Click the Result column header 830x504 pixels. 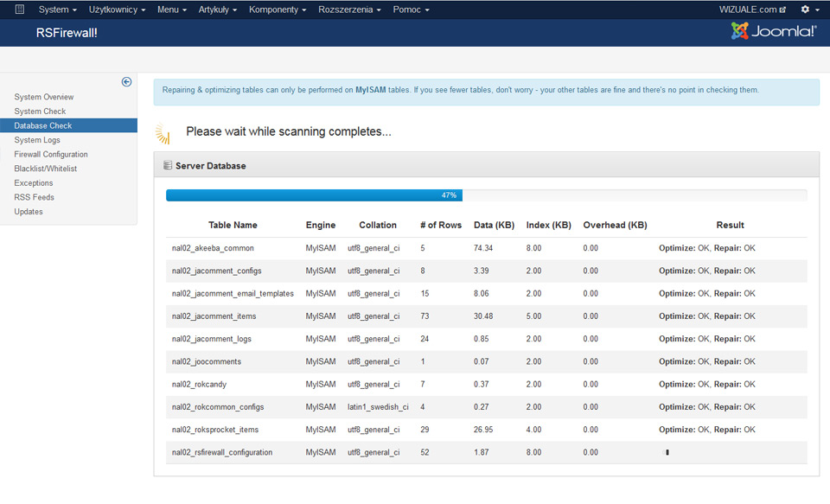click(x=731, y=225)
